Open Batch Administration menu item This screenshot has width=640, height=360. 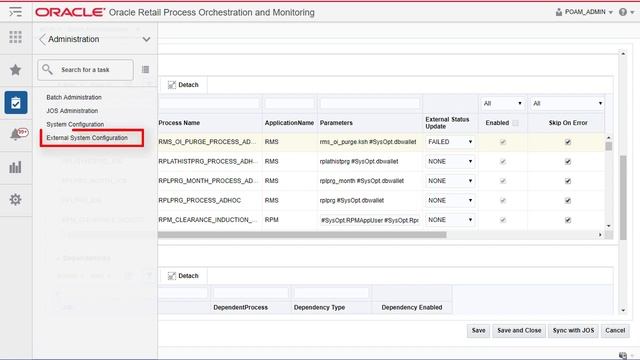(74, 97)
